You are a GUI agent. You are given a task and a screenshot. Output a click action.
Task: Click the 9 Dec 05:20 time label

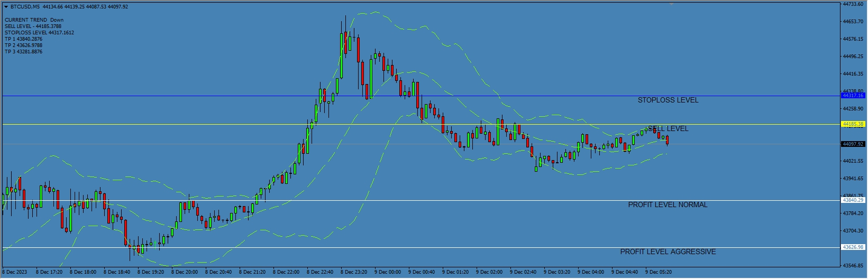tap(659, 272)
